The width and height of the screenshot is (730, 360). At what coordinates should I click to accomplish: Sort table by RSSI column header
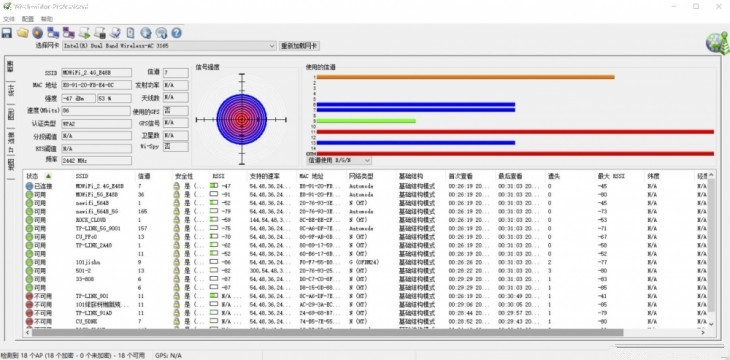click(228, 177)
